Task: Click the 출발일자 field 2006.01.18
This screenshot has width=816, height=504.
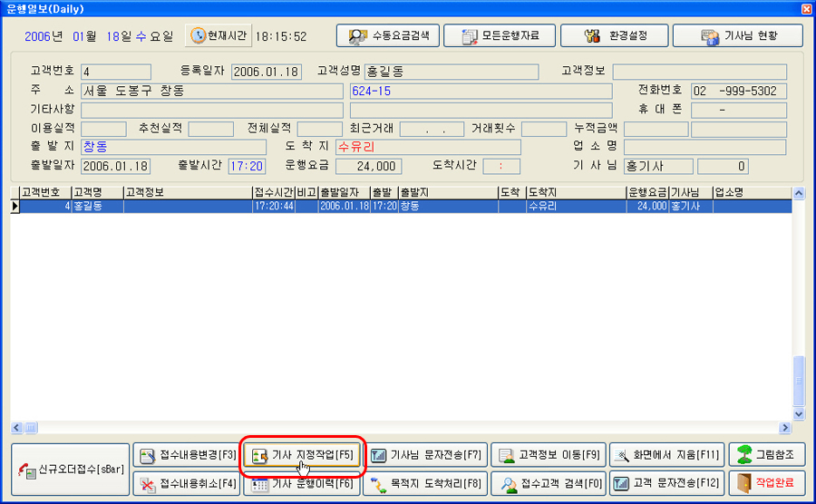Action: click(115, 166)
